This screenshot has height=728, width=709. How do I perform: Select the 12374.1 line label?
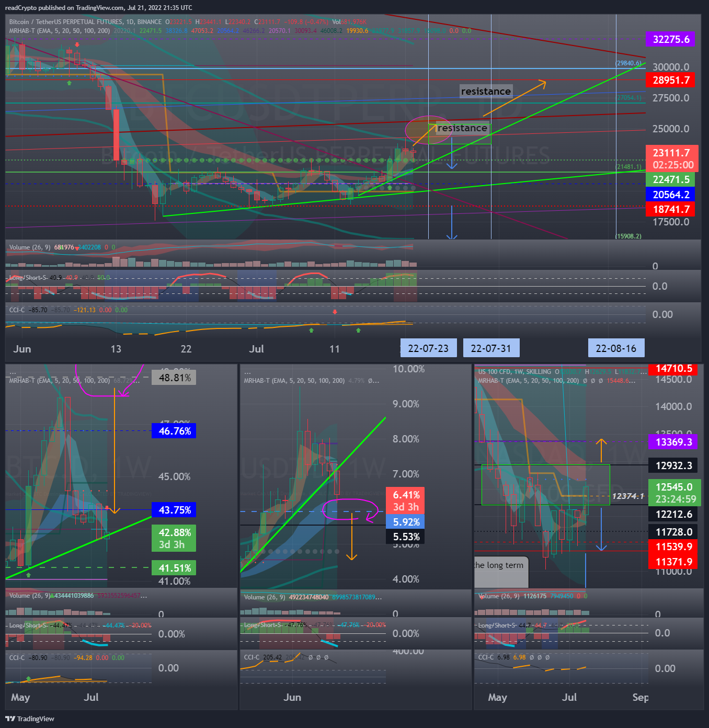coord(628,496)
